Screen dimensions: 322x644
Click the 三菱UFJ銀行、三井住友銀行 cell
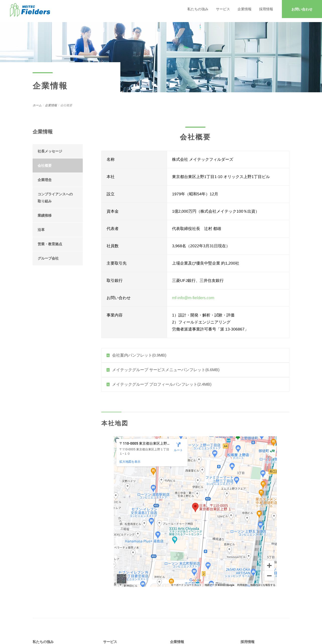pyautogui.click(x=228, y=281)
